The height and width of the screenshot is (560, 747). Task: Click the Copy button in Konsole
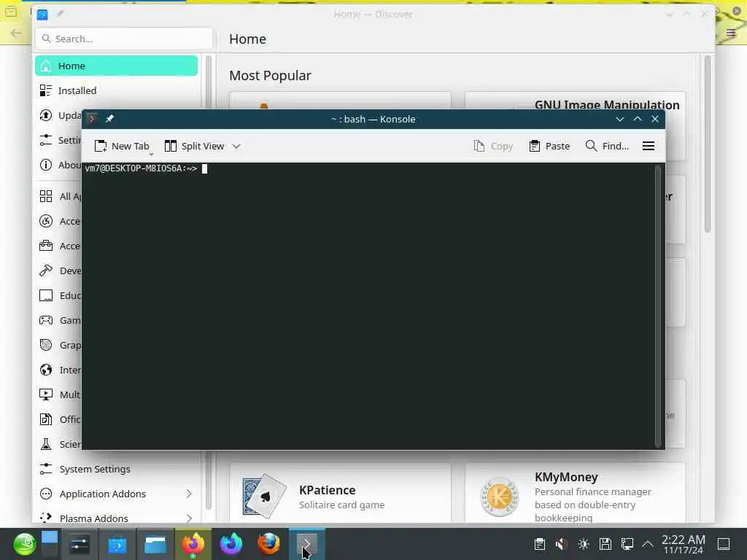[x=494, y=146]
